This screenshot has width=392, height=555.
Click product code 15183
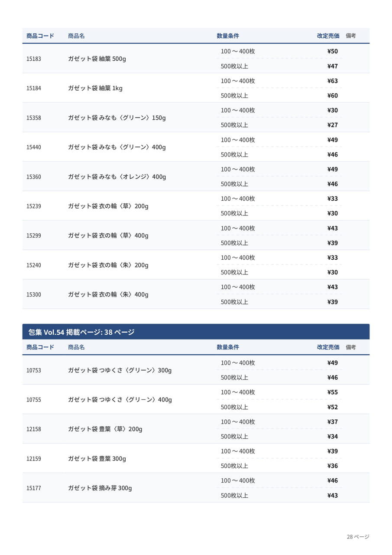pyautogui.click(x=34, y=59)
